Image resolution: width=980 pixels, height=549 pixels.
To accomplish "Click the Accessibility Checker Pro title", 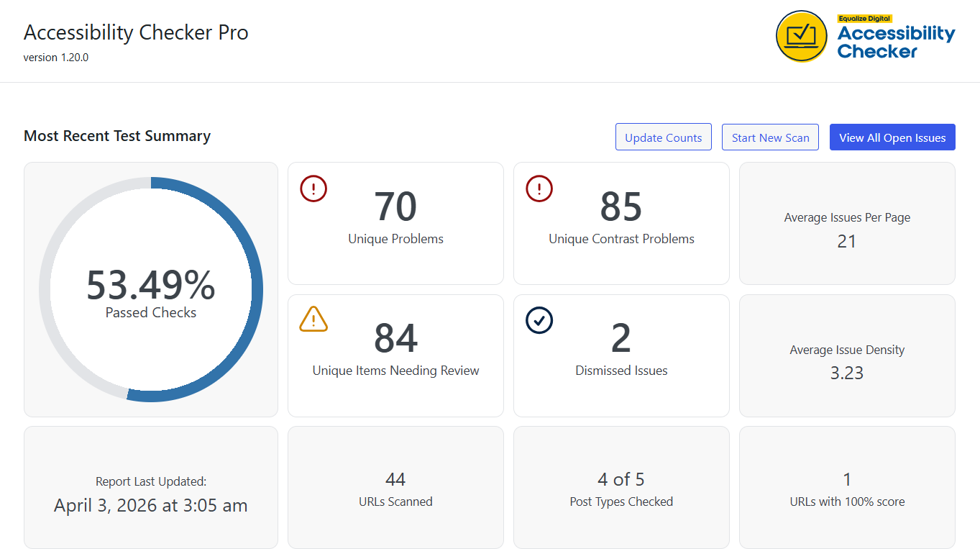I will click(136, 32).
